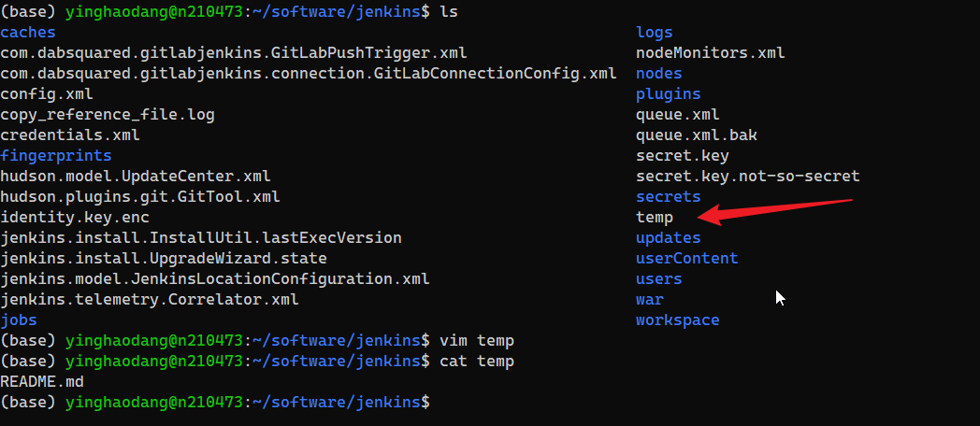
Task: Click the secret.key.not-so-secret file name
Action: (747, 177)
